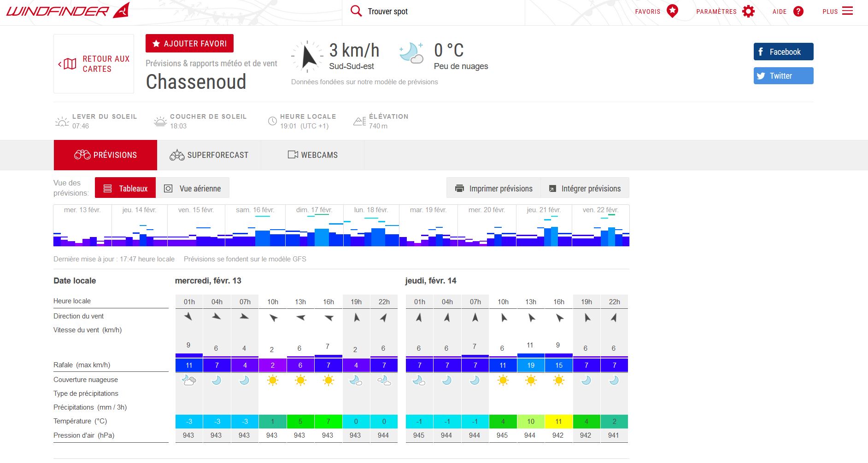Click the search magnifier icon
The width and height of the screenshot is (868, 463).
[356, 11]
